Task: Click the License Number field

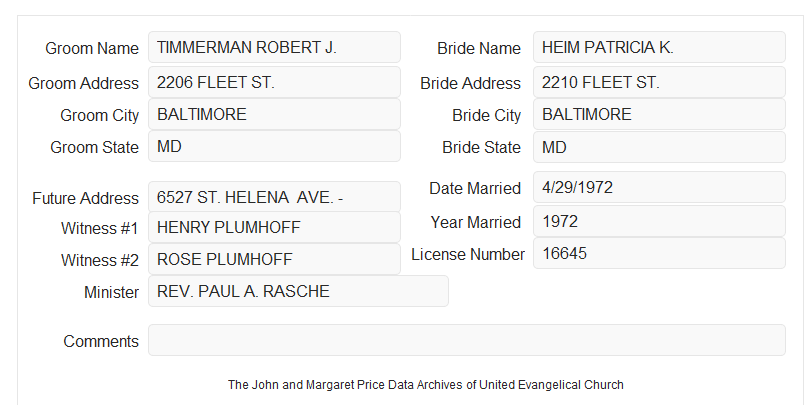Action: click(659, 253)
